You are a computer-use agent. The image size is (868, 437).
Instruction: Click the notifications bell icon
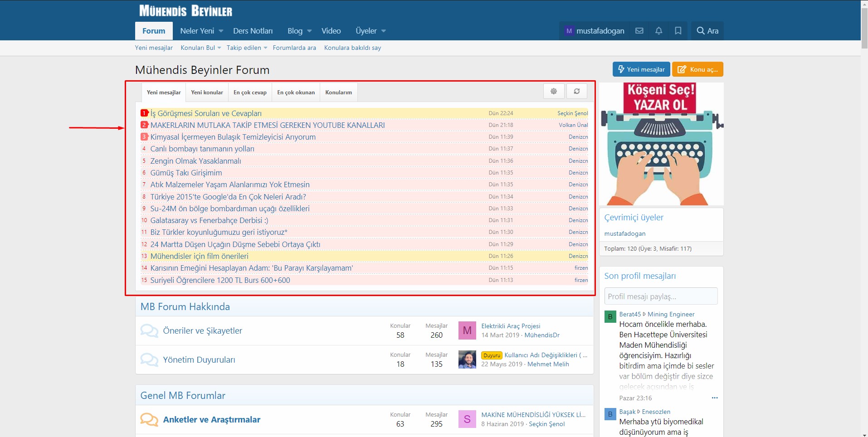[658, 31]
